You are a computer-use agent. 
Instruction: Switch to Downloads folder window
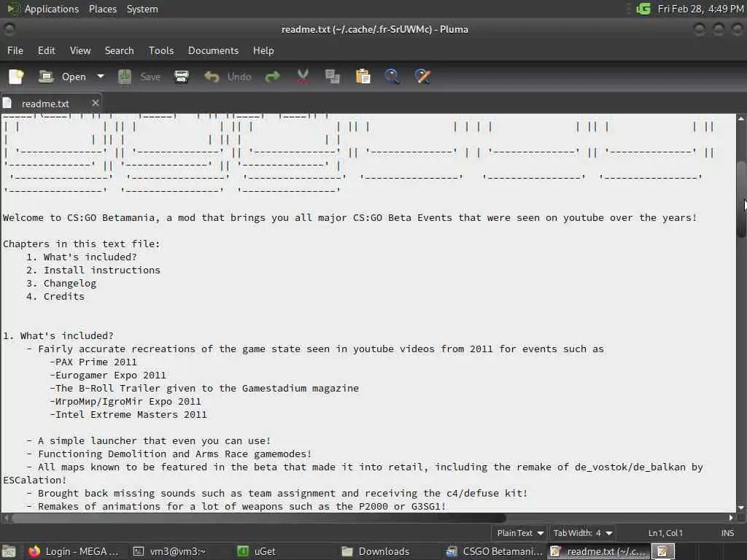(x=376, y=551)
